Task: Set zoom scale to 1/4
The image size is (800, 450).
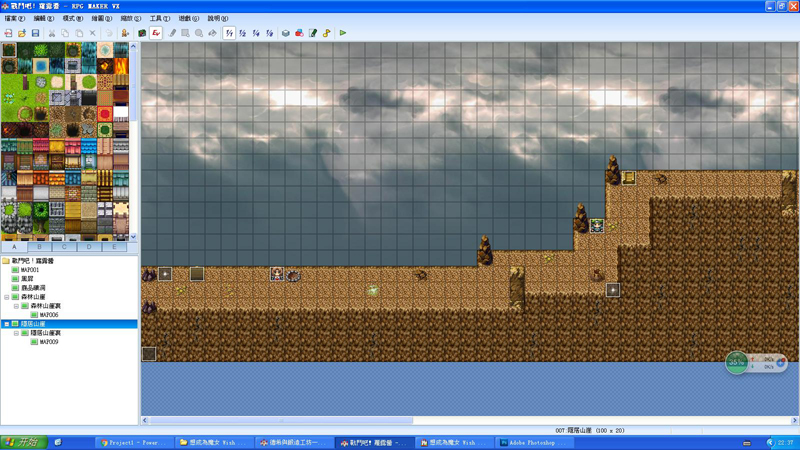Action: pyautogui.click(x=256, y=33)
